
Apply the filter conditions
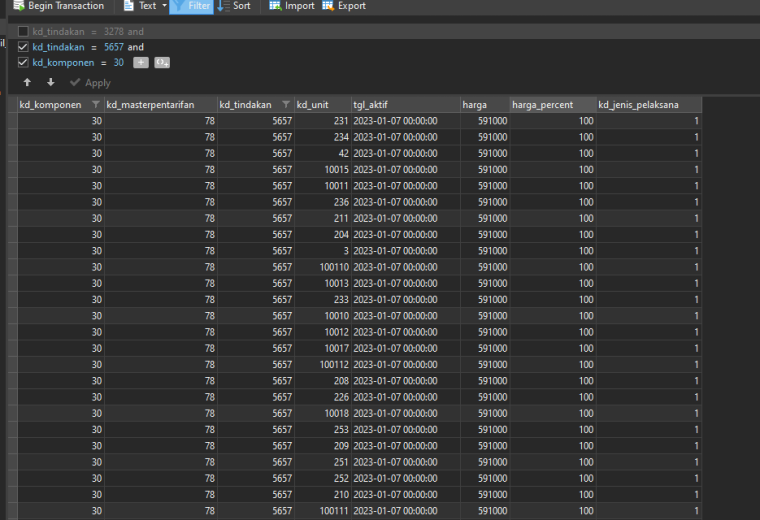(x=90, y=83)
